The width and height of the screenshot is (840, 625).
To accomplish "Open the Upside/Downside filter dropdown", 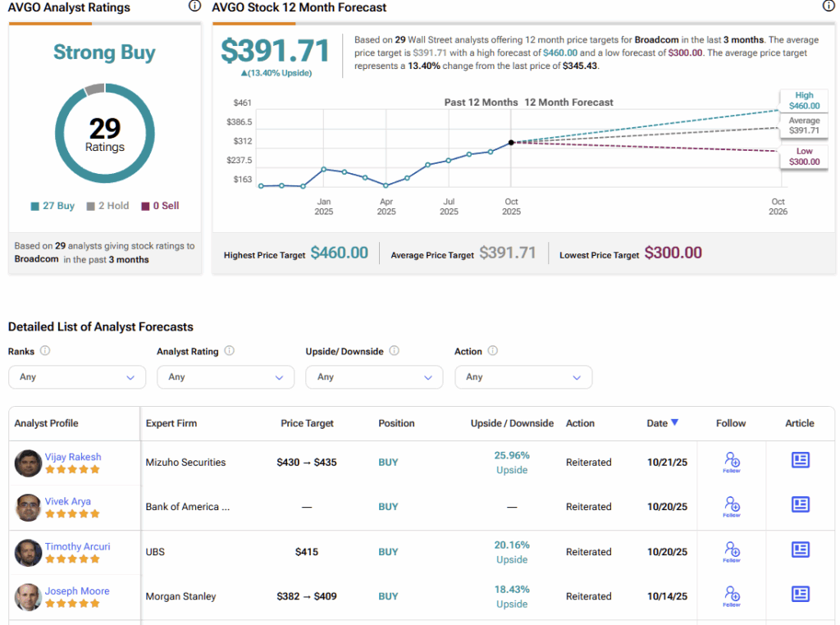I will [374, 377].
